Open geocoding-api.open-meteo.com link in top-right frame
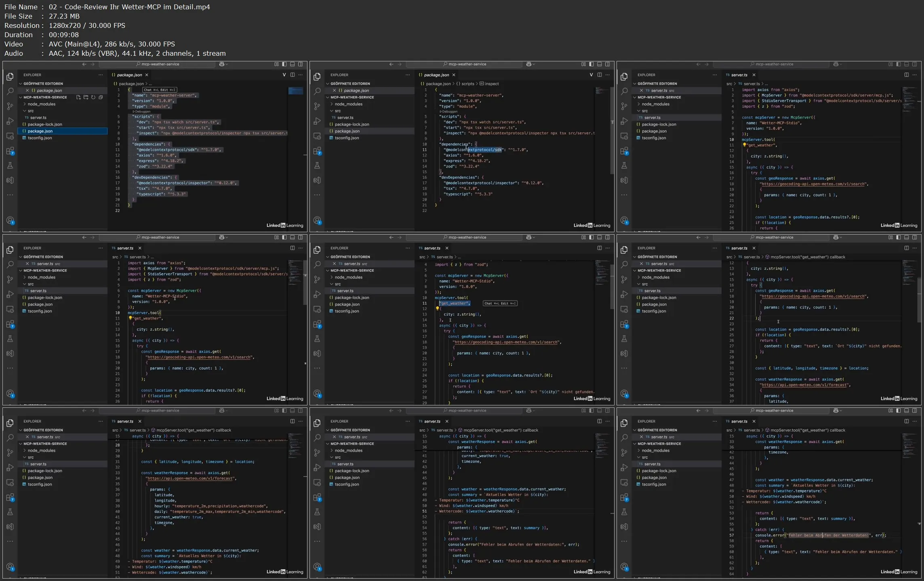924x581 pixels. [x=813, y=184]
